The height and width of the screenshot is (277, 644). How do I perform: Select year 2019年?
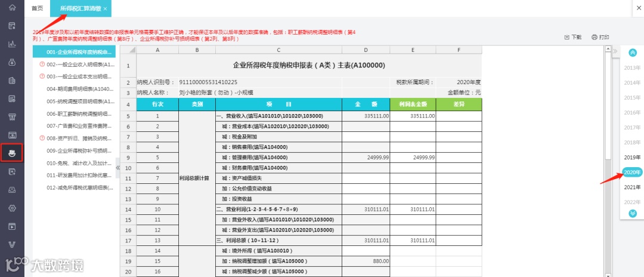pos(633,158)
